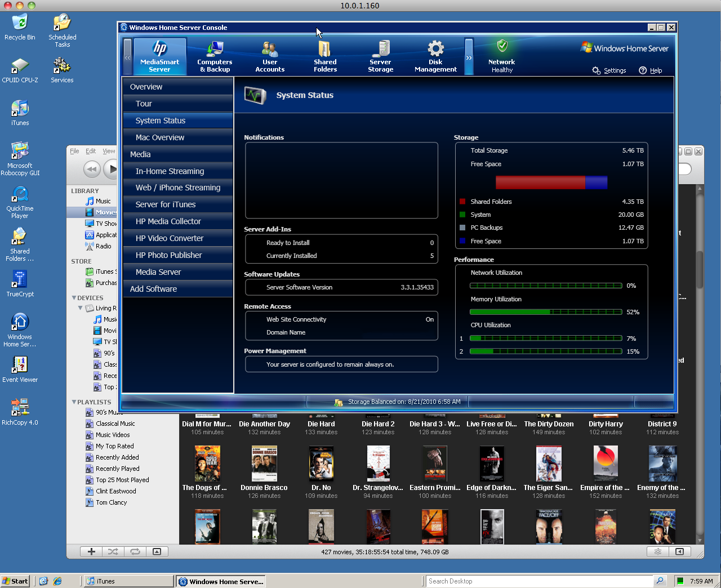Open HP Media Collector item

pyautogui.click(x=178, y=221)
